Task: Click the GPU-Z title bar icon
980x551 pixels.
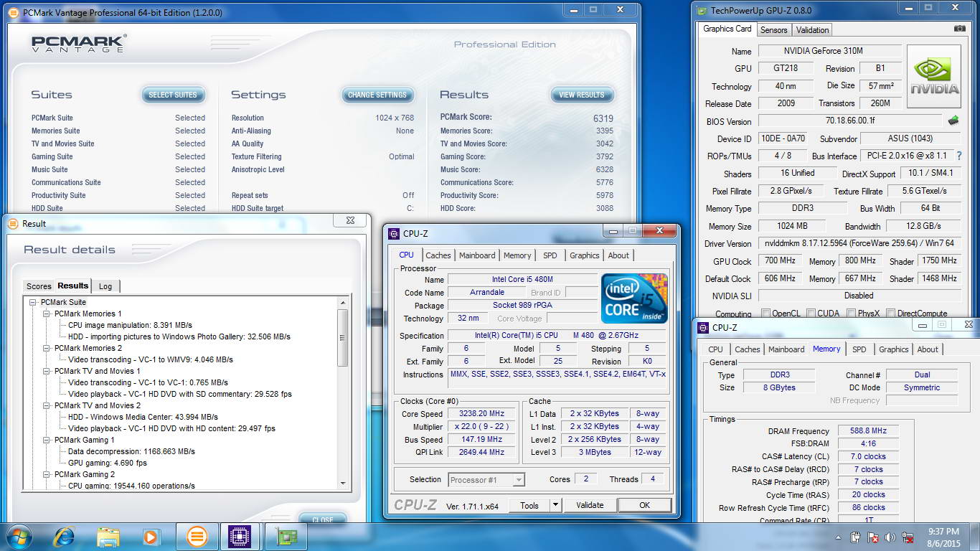Action: point(702,10)
